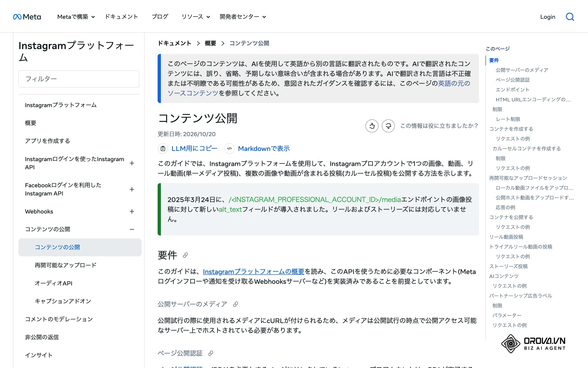
Task: Open the 英語の元のソースコンテンツ link
Action: [x=319, y=88]
